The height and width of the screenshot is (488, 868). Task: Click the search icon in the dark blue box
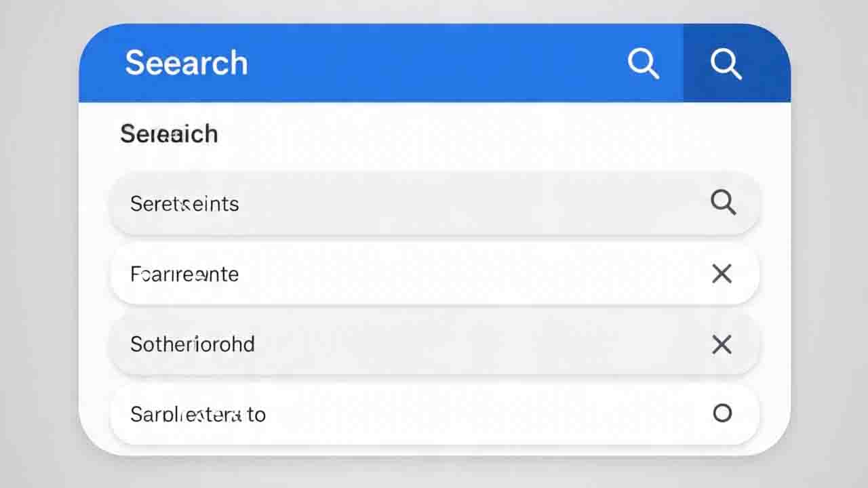point(726,64)
